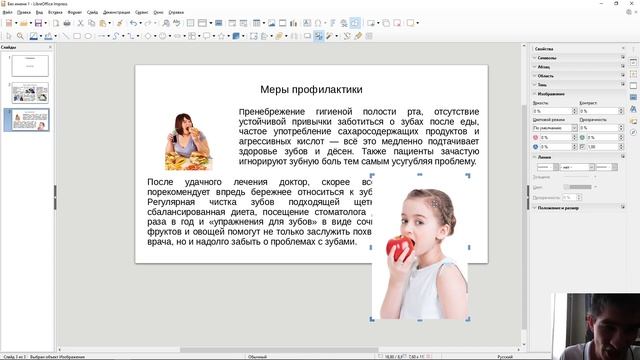Screen dimensions: 640x360
Task: Open the Формат menu
Action: (x=75, y=13)
